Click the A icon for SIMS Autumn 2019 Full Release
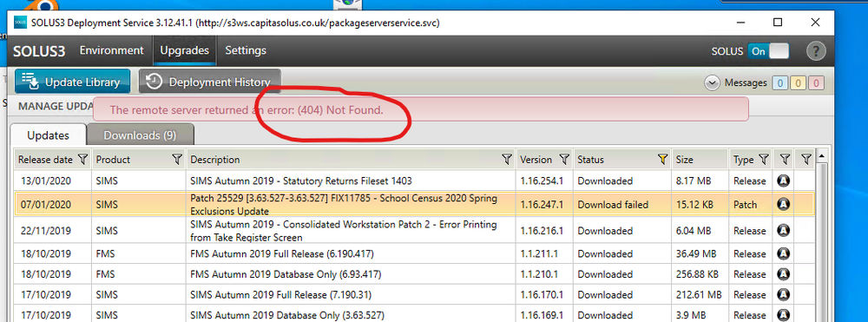Image resolution: width=868 pixels, height=322 pixels. pos(783,295)
